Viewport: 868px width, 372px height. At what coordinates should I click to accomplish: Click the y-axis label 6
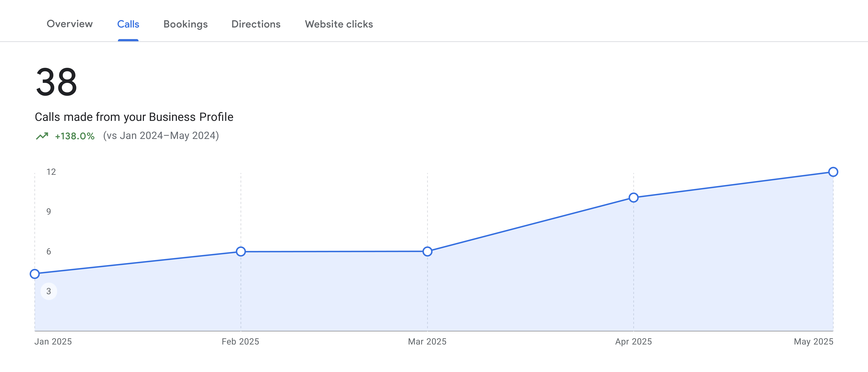pyautogui.click(x=49, y=251)
